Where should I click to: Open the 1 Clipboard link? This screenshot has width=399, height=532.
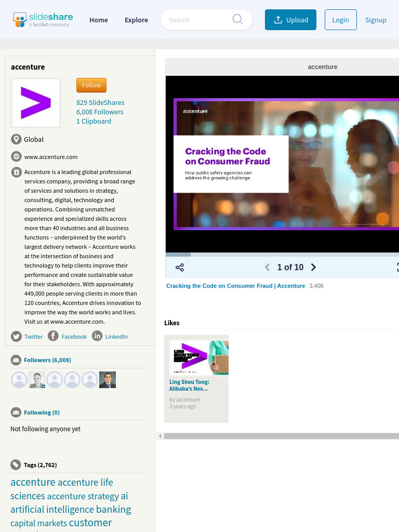pos(94,122)
